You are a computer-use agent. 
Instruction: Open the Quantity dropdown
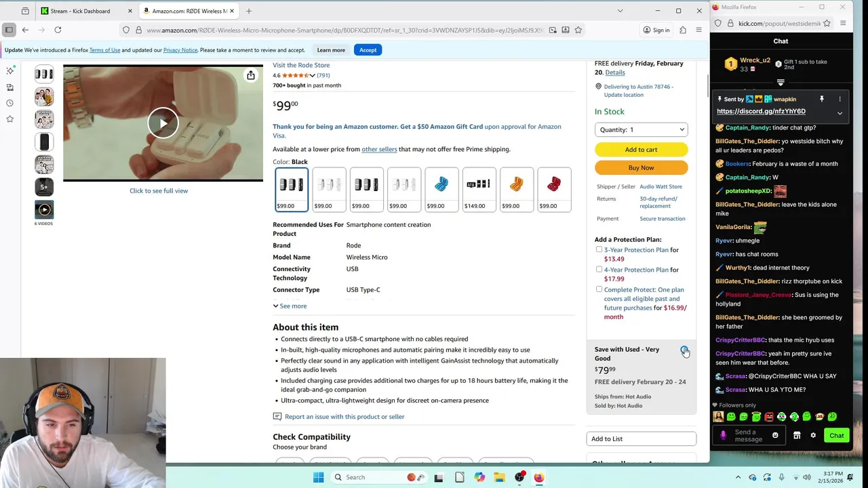click(641, 129)
